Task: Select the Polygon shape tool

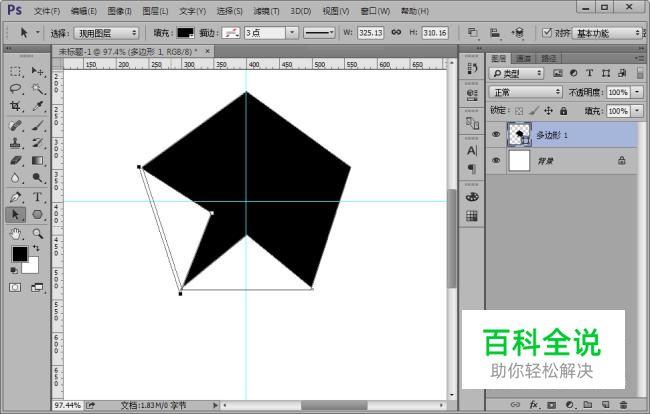Action: coord(38,214)
